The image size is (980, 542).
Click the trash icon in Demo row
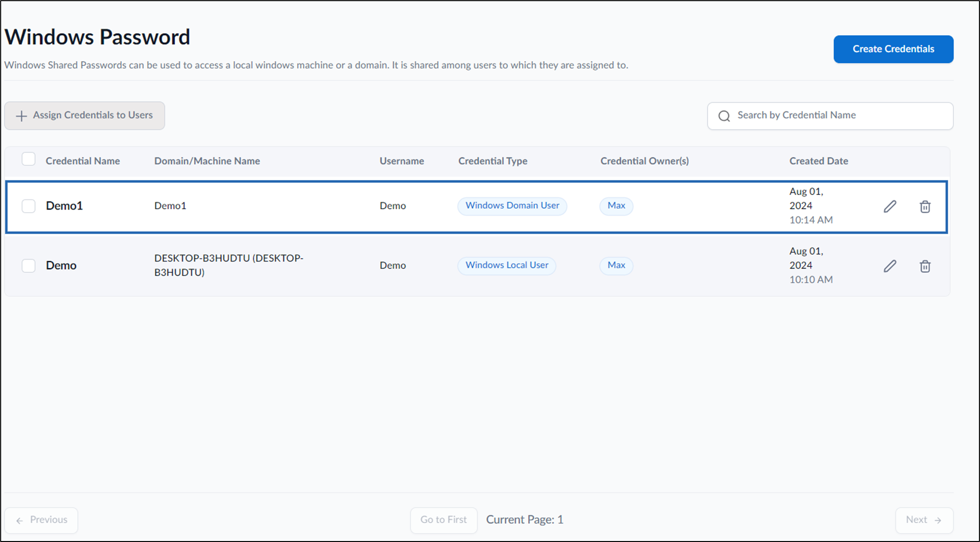pyautogui.click(x=925, y=266)
